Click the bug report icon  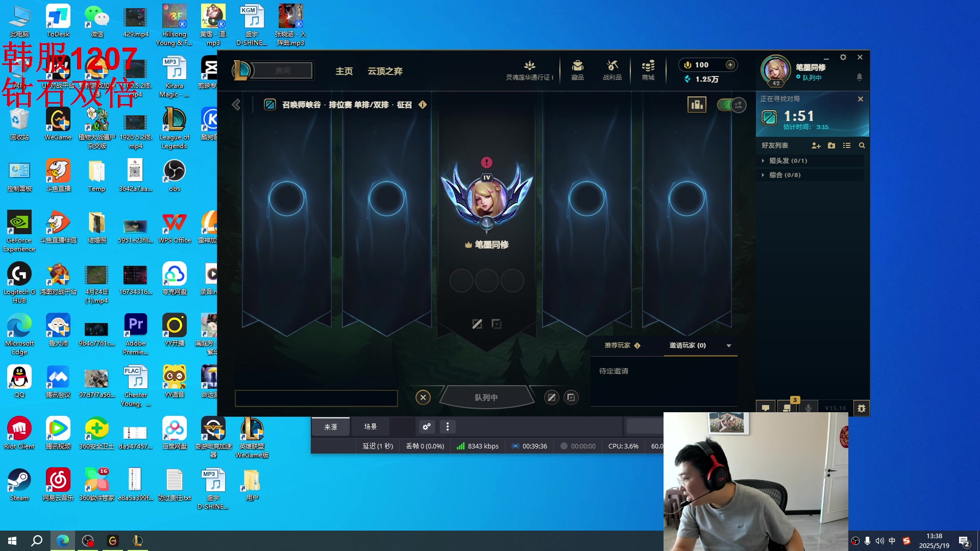862,408
